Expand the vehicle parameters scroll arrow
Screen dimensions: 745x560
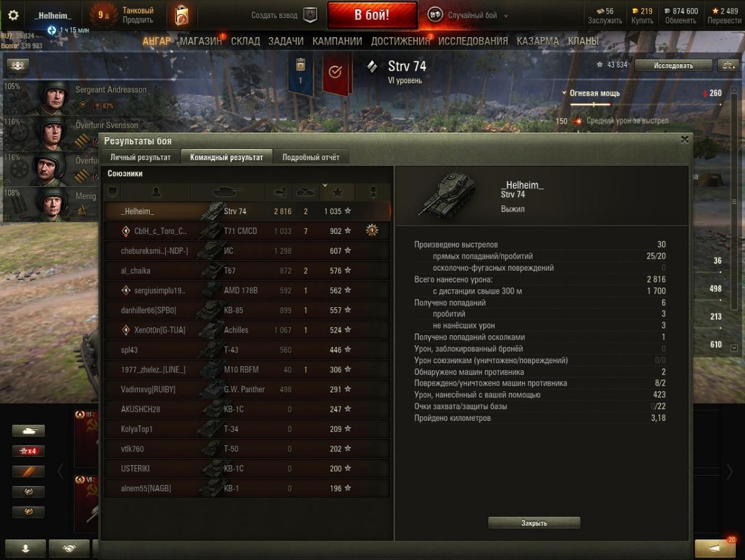coord(734,348)
